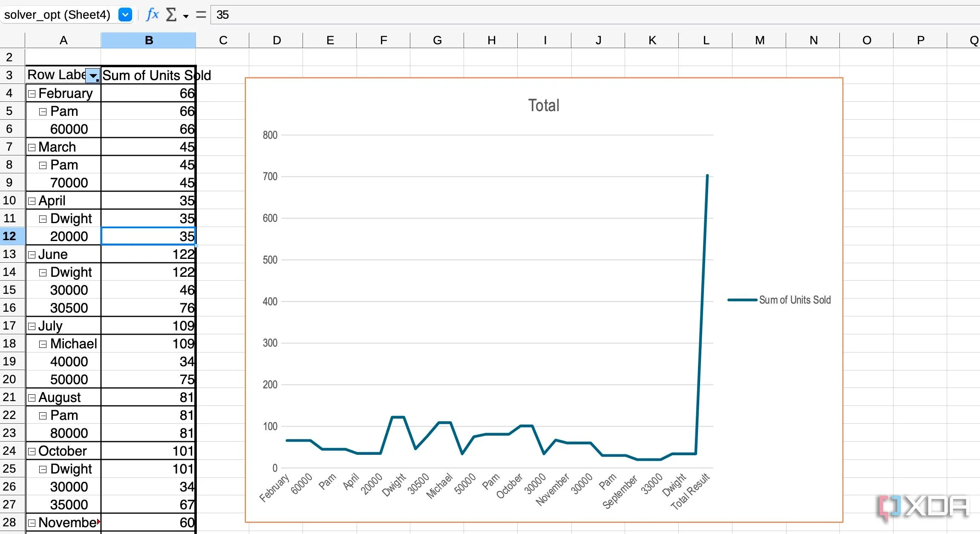The width and height of the screenshot is (980, 534).
Task: Collapse Dwight under June
Action: pos(43,273)
